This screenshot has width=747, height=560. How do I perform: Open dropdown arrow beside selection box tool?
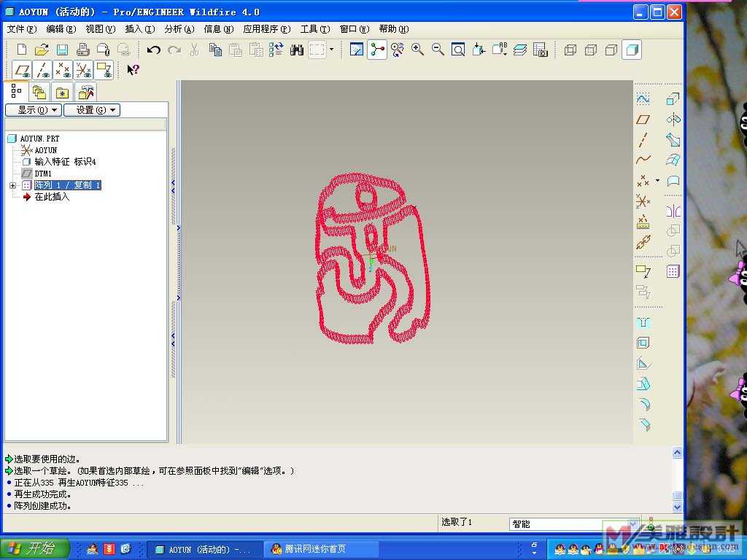332,50
